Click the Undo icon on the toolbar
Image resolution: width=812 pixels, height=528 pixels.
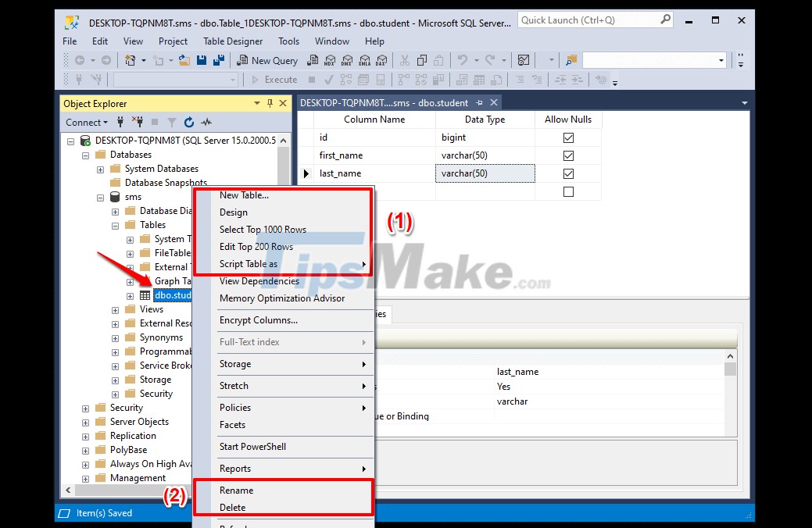(x=461, y=59)
